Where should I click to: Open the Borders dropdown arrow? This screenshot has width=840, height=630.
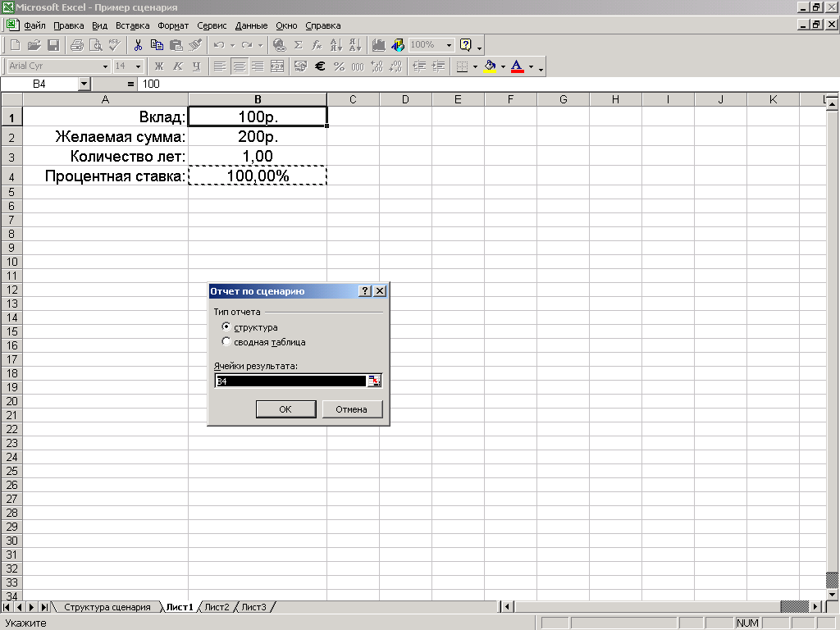coord(475,66)
